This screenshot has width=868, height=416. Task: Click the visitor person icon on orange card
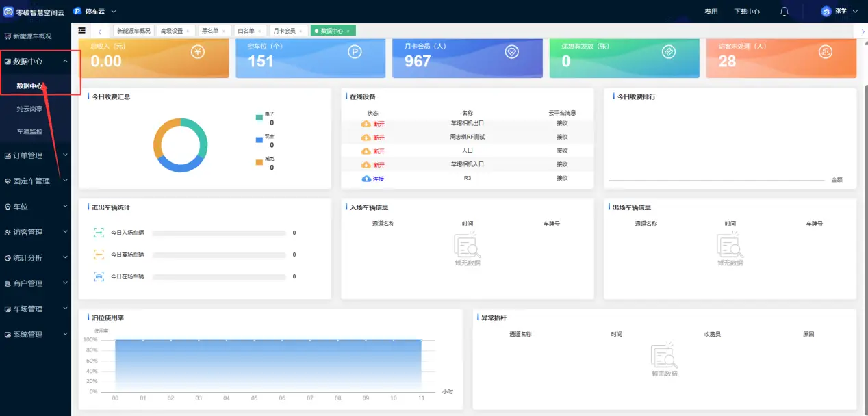click(x=826, y=52)
